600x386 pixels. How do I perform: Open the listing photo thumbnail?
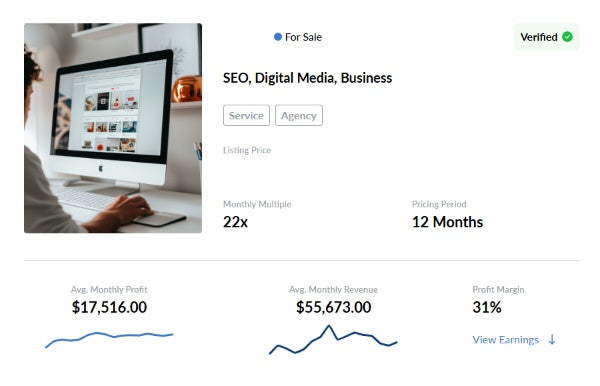tap(113, 128)
